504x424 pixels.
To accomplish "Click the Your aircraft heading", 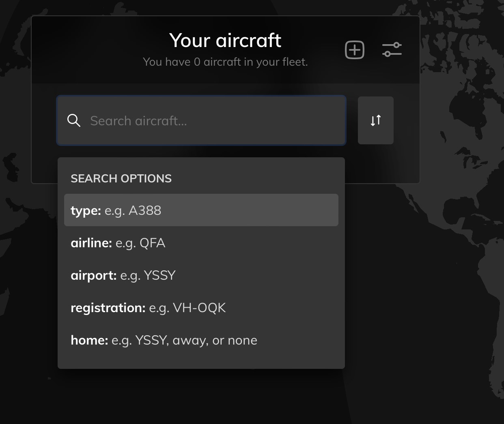I will 225,40.
